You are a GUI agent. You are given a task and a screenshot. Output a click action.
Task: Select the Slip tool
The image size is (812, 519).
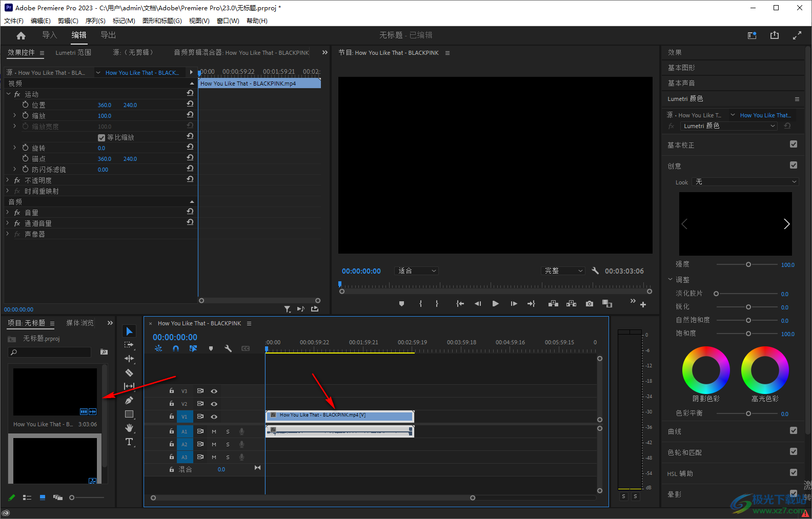(129, 386)
